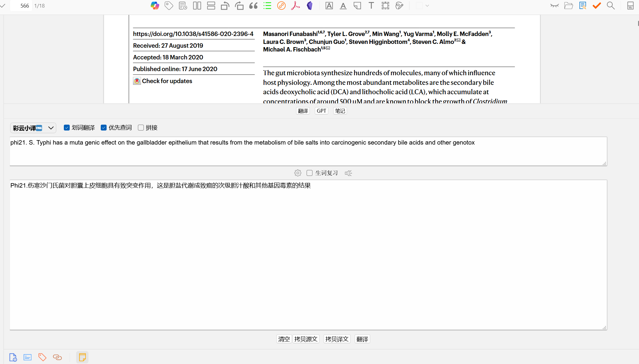Check the 生词复习 checkbox
The height and width of the screenshot is (364, 639).
click(310, 173)
